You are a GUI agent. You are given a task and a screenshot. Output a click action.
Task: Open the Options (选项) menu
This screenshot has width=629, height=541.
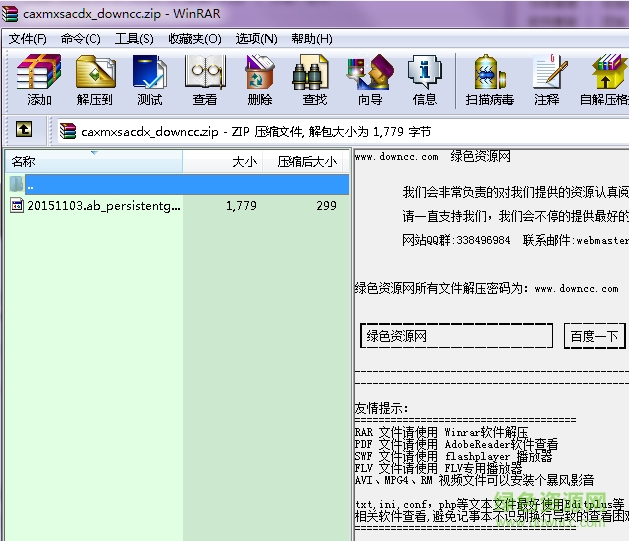256,39
